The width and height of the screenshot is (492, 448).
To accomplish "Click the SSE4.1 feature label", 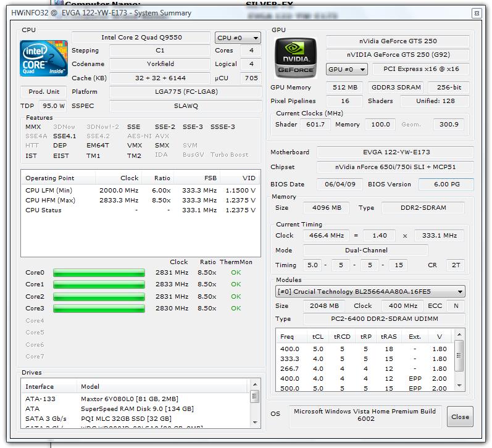I will click(x=64, y=136).
